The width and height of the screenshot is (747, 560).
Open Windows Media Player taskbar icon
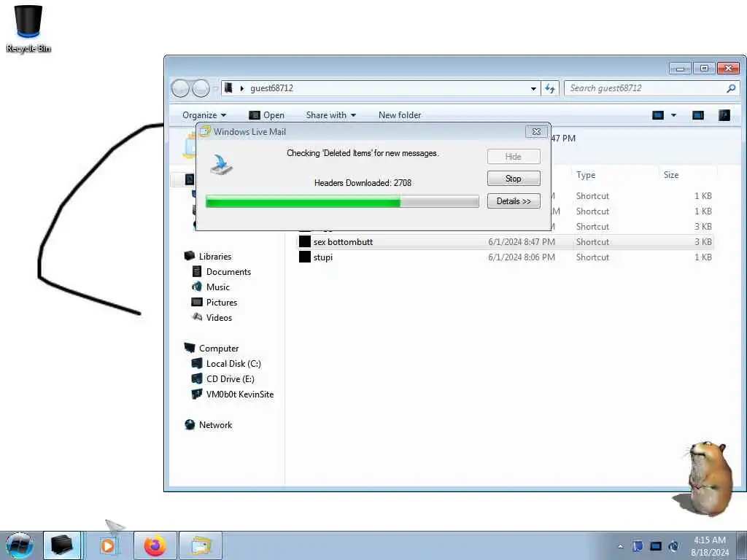(x=108, y=545)
